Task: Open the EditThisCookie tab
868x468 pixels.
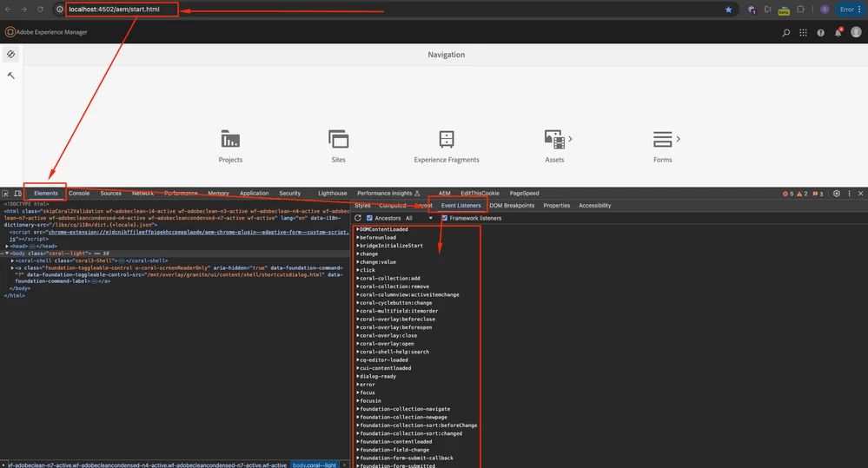Action: tap(480, 193)
